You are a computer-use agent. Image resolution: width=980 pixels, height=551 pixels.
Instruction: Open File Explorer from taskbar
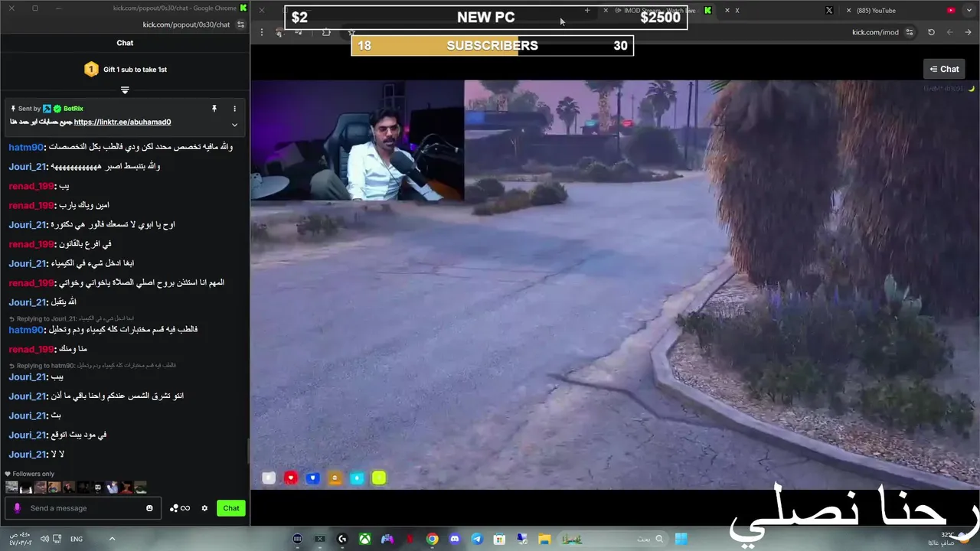click(x=544, y=539)
